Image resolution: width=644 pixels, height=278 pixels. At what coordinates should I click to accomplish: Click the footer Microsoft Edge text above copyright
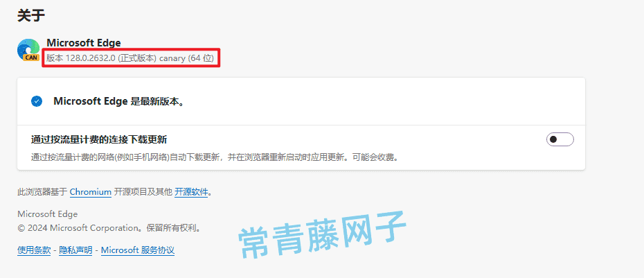(48, 214)
